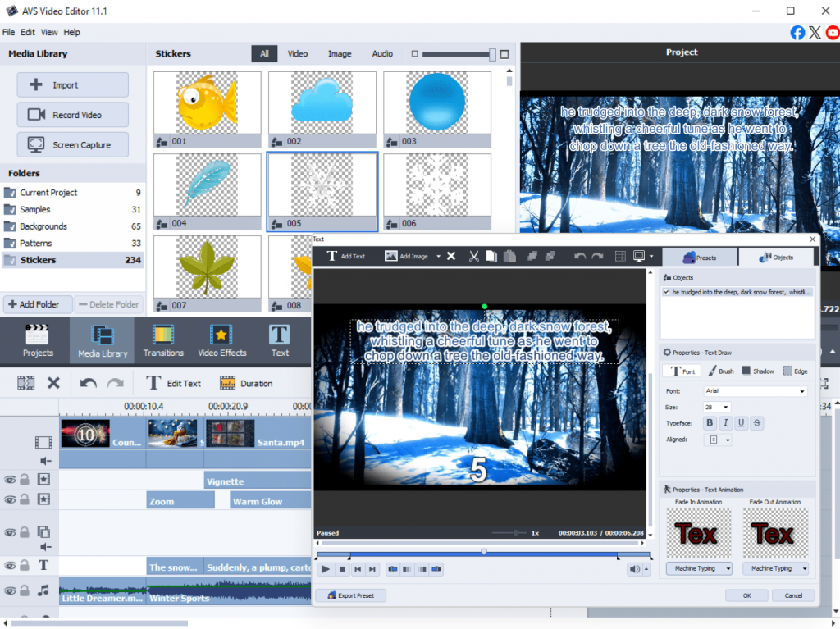
Task: Open the Transitions panel
Action: click(163, 341)
